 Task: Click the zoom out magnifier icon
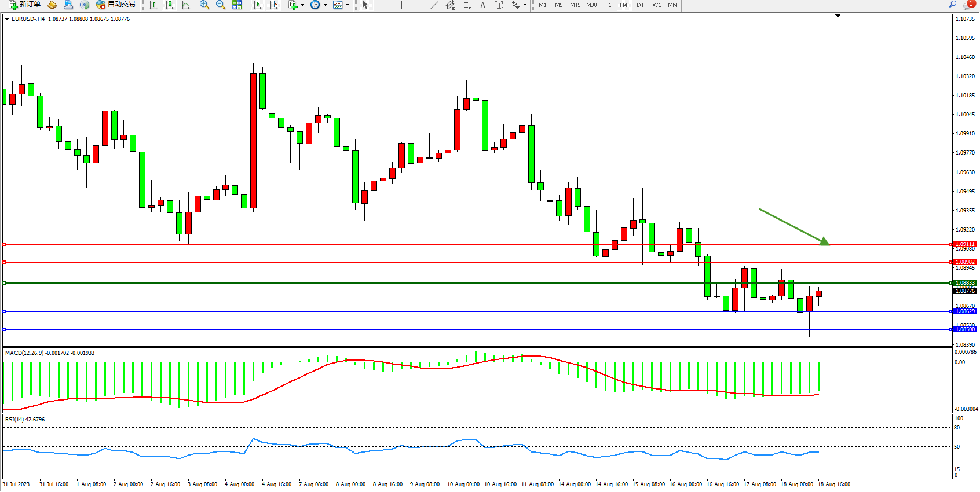coord(221,5)
